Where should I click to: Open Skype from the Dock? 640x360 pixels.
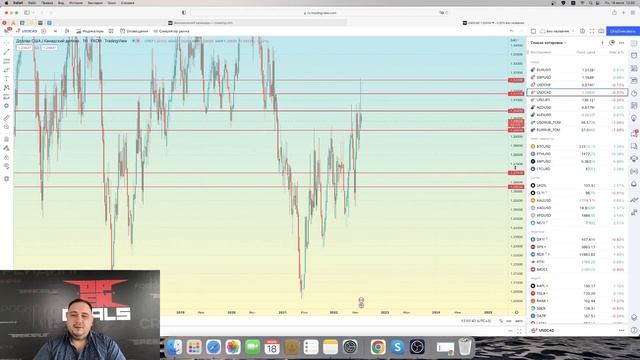(397, 347)
